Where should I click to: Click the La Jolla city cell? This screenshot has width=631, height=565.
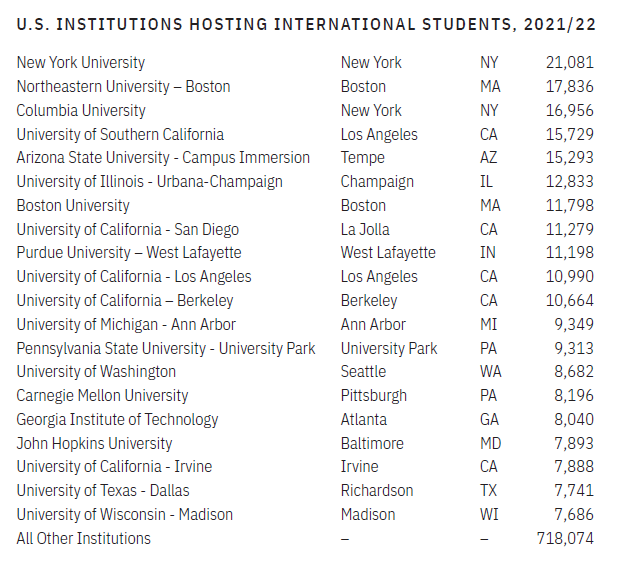point(365,230)
